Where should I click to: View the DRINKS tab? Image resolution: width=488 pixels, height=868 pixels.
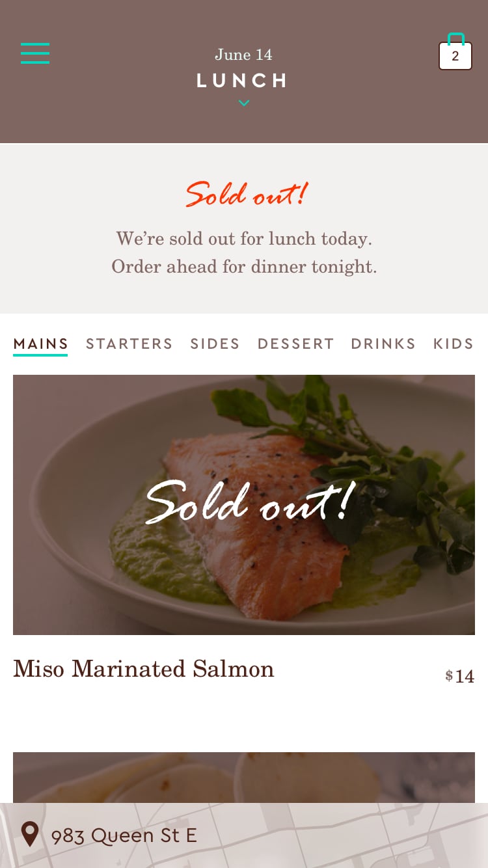coord(383,344)
